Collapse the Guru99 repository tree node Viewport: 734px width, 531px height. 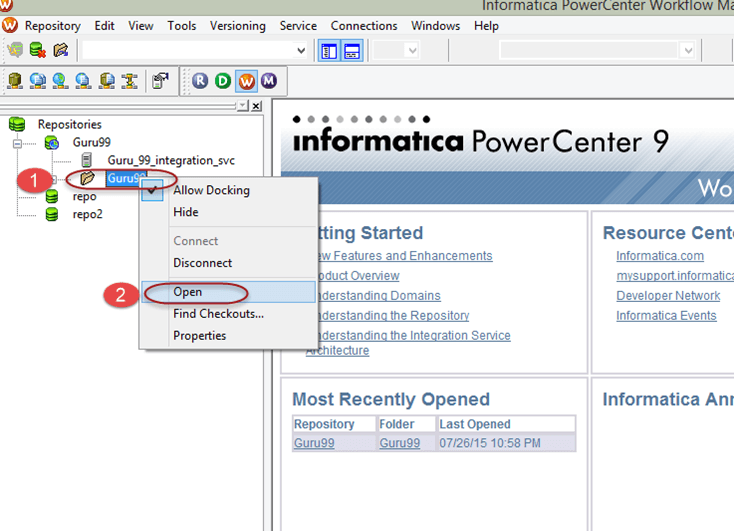(x=17, y=143)
